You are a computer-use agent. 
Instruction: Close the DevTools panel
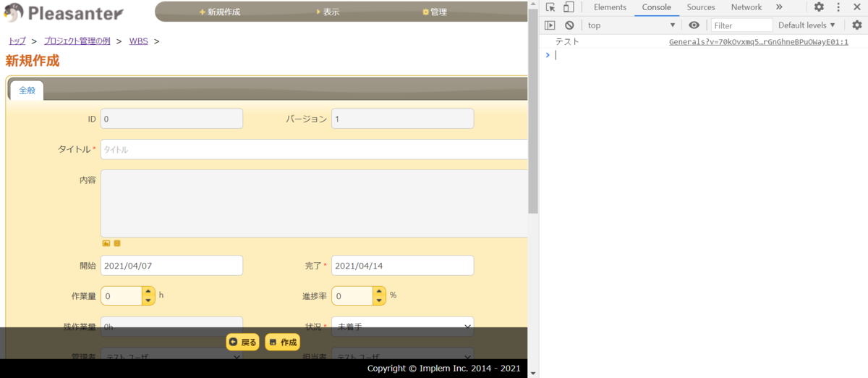[856, 7]
